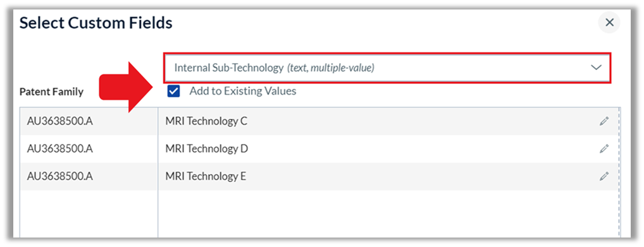Click pencil icon for MRI Technology D

pos(604,149)
